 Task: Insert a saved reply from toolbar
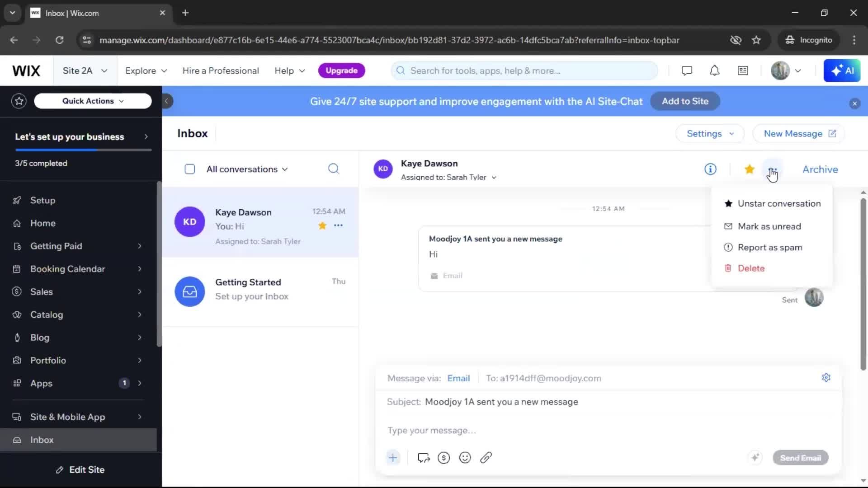pos(424,458)
